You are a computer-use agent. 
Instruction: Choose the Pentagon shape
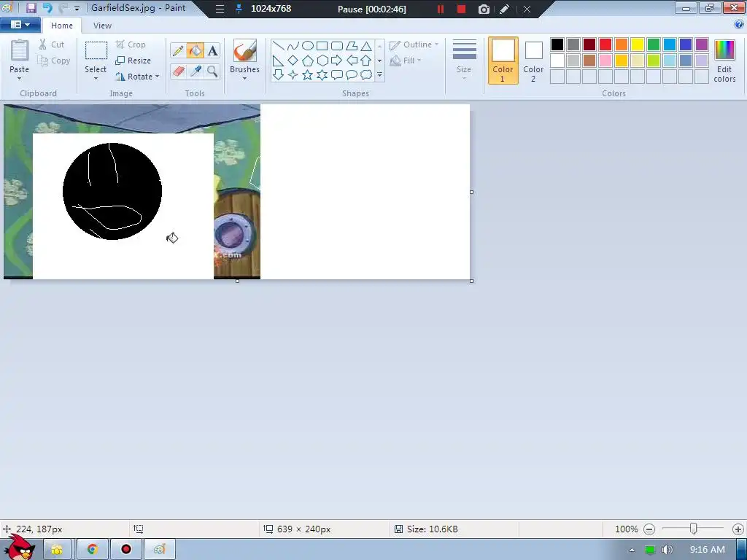(308, 61)
